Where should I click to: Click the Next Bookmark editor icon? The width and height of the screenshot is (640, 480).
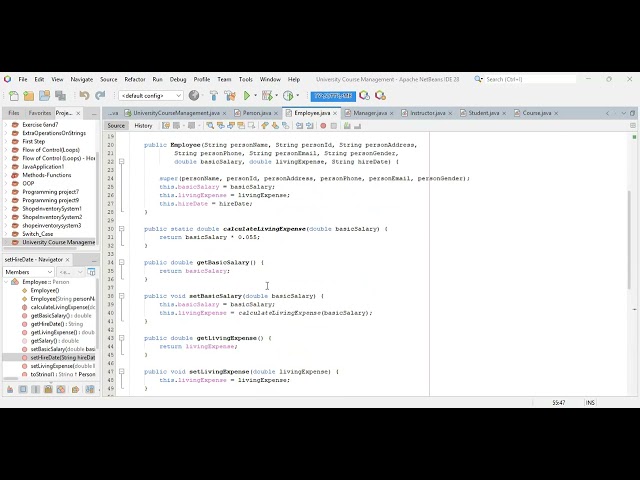[275, 126]
